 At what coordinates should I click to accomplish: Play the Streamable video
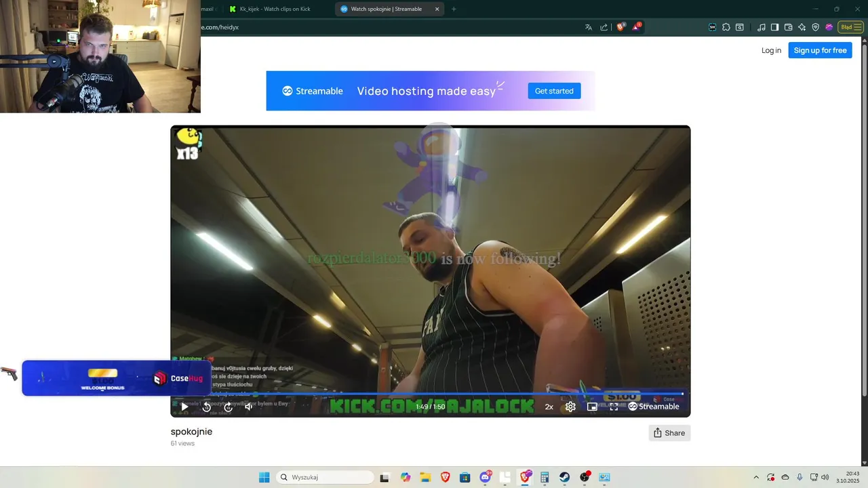pyautogui.click(x=184, y=407)
